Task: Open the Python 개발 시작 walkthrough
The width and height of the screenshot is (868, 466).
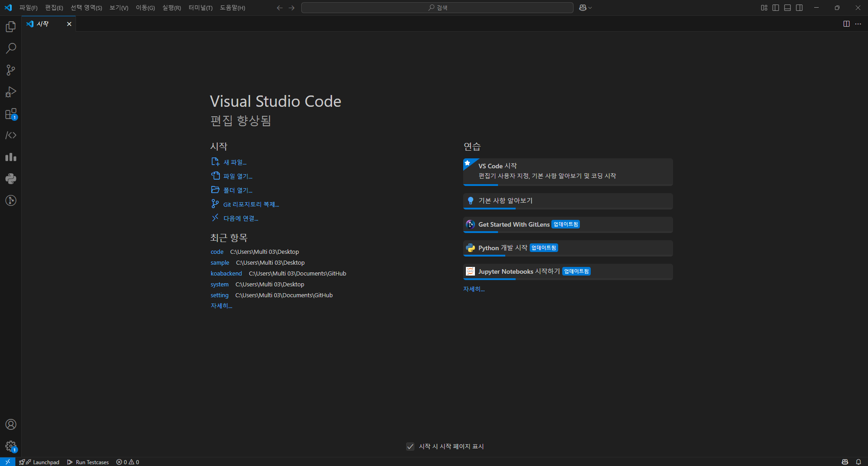Action: click(x=568, y=248)
